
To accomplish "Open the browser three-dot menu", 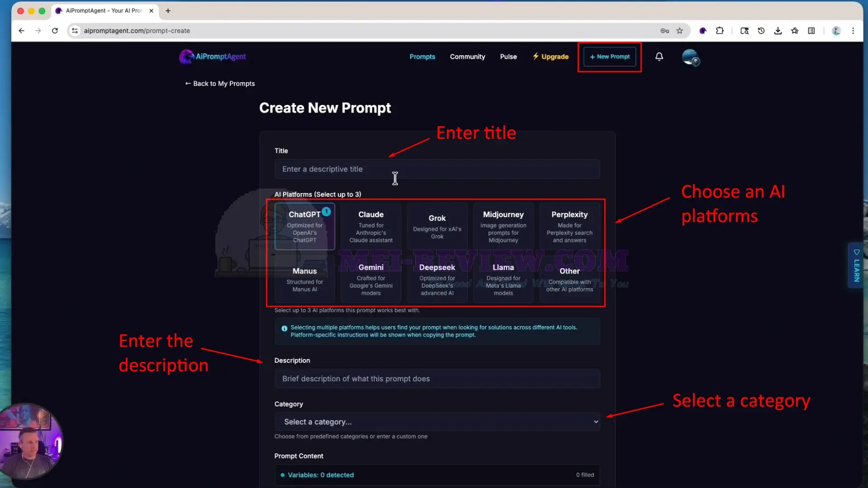I will coord(853,31).
